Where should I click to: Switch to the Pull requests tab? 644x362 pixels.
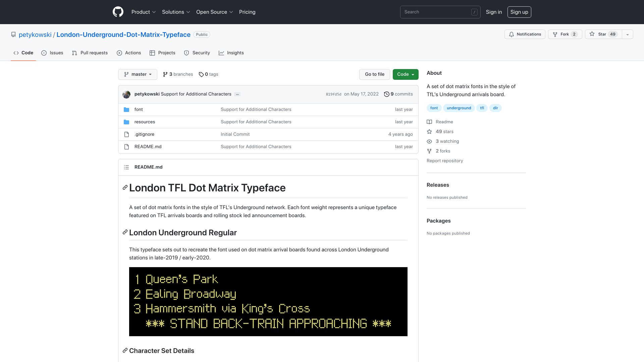90,53
